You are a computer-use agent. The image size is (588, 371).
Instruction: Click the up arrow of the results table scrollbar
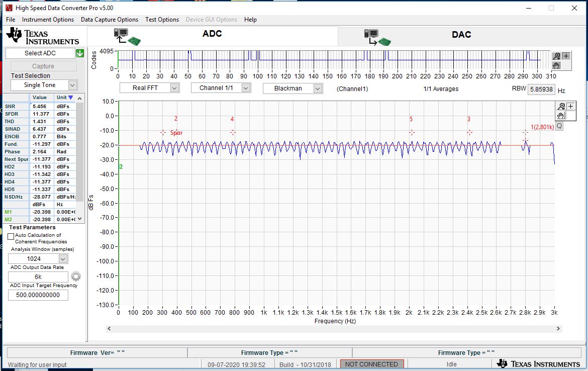79,98
